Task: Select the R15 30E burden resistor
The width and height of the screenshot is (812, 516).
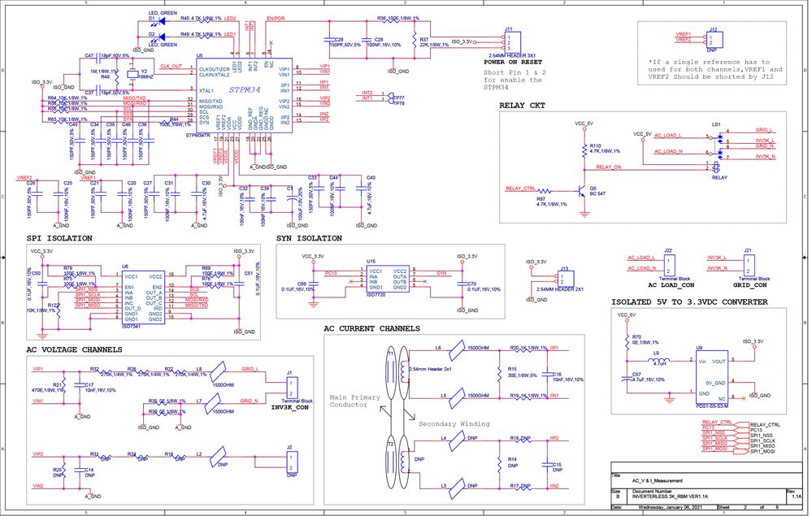Action: click(x=499, y=373)
